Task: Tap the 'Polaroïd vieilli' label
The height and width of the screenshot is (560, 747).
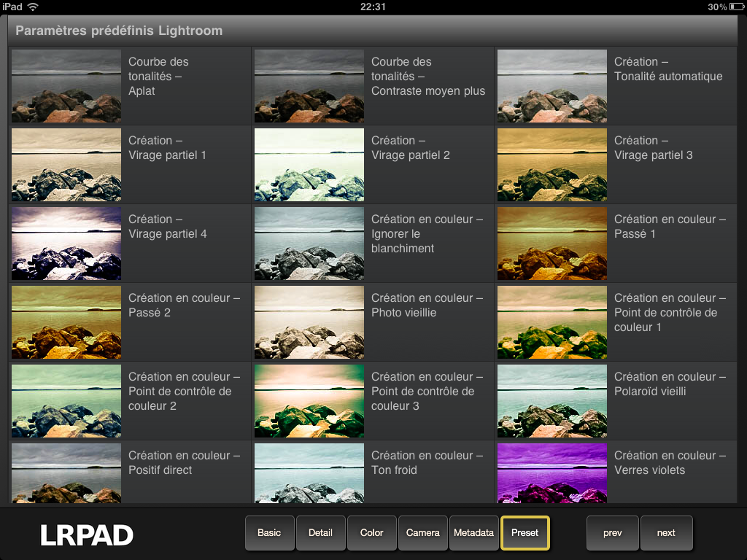Action: (650, 392)
